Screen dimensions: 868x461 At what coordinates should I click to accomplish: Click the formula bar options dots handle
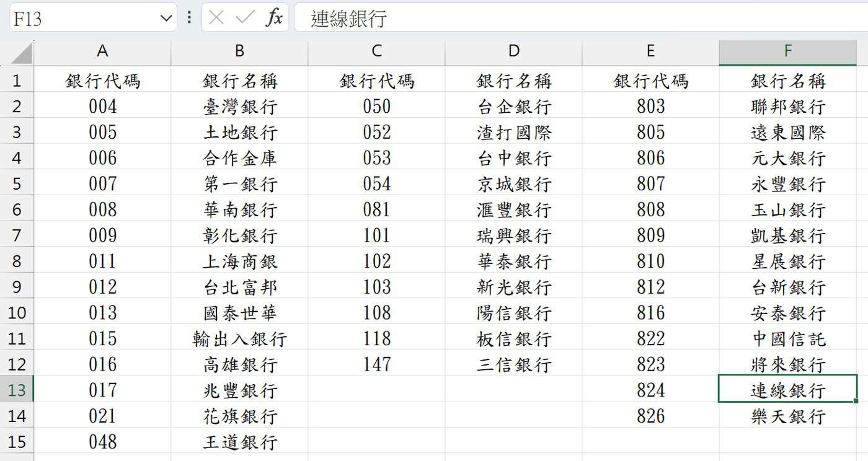coord(189,18)
